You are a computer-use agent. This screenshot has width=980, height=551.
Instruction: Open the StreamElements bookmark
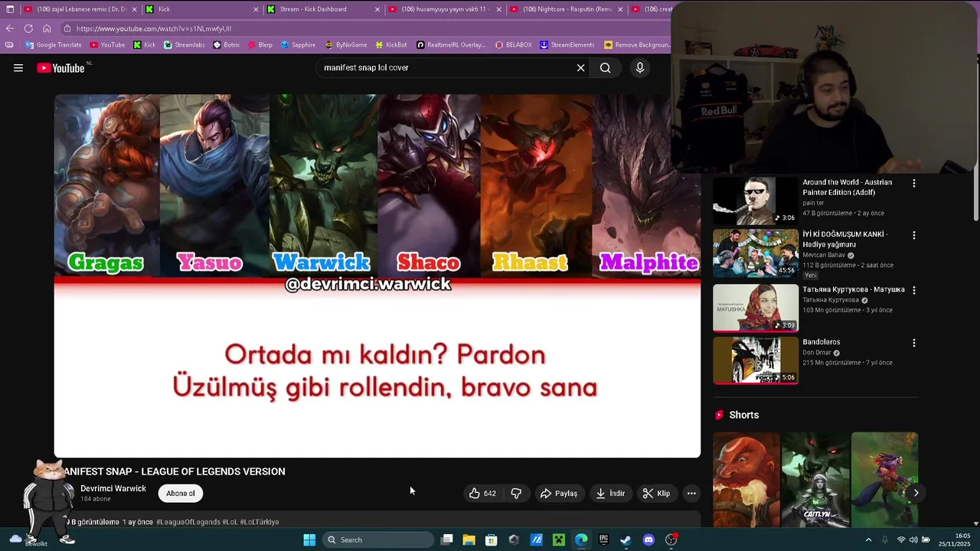567,45
